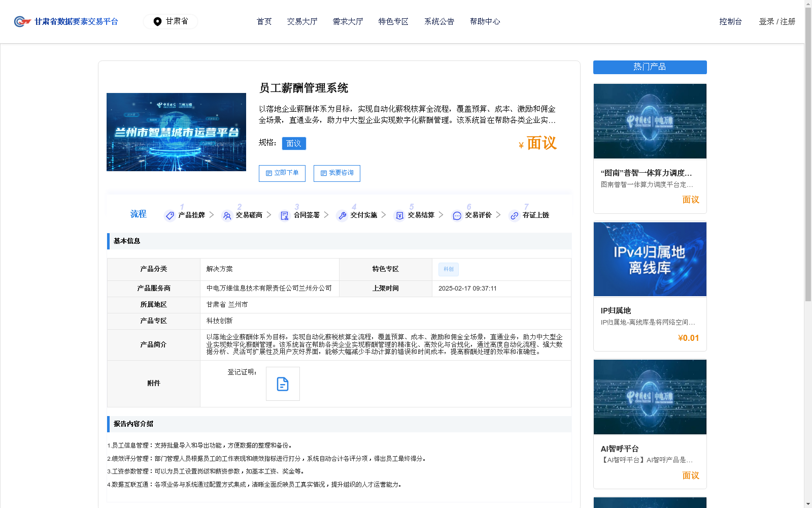Screen dimensions: 812x508
Task: Click the 中电万维信息技术有限责任公司兰州分公司 provider cell
Action: click(x=269, y=288)
